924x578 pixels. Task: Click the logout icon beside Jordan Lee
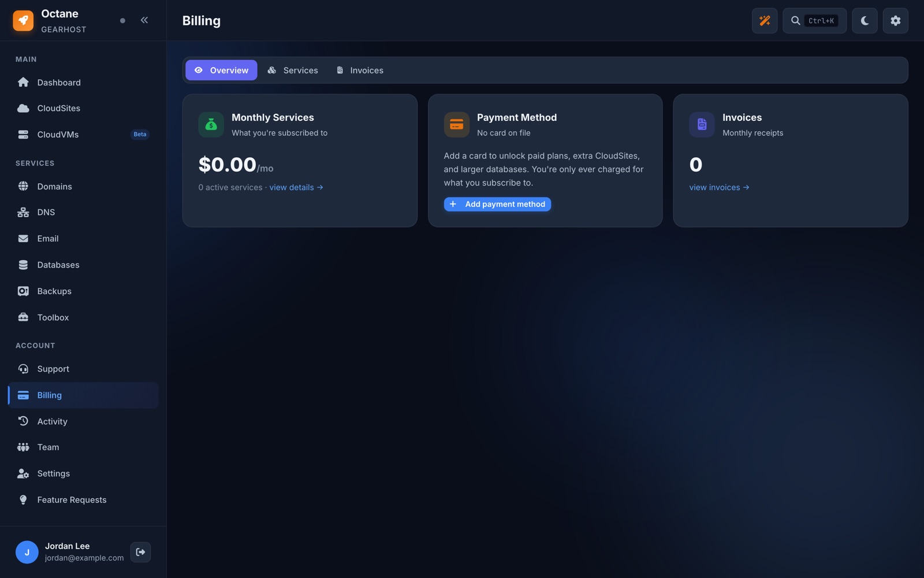[140, 552]
